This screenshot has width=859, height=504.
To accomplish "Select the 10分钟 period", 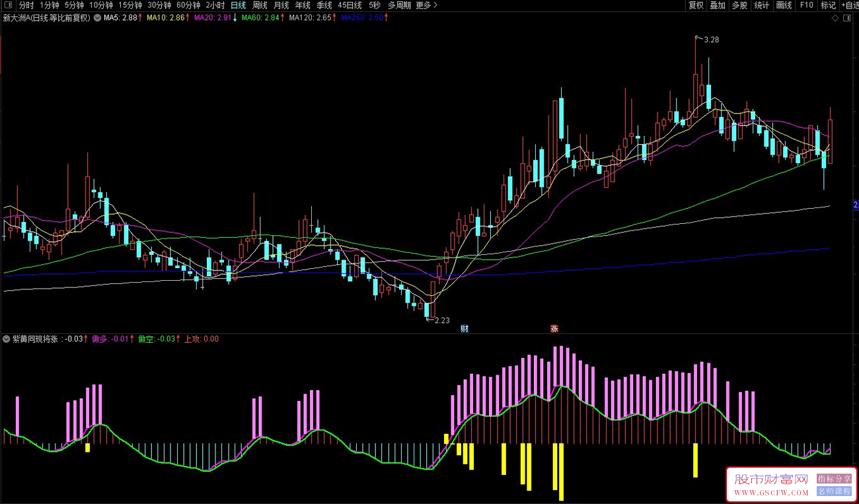I will click(x=102, y=5).
